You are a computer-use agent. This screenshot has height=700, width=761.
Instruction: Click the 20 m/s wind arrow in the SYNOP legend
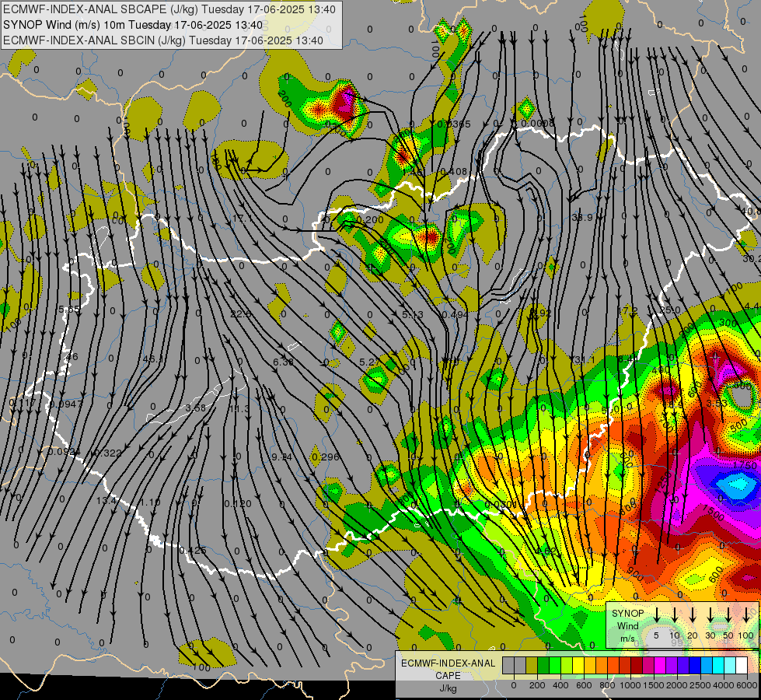click(x=693, y=614)
